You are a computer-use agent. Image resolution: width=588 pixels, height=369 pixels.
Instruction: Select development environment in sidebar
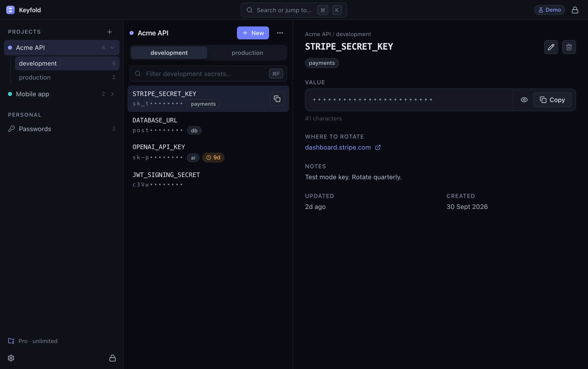click(67, 63)
